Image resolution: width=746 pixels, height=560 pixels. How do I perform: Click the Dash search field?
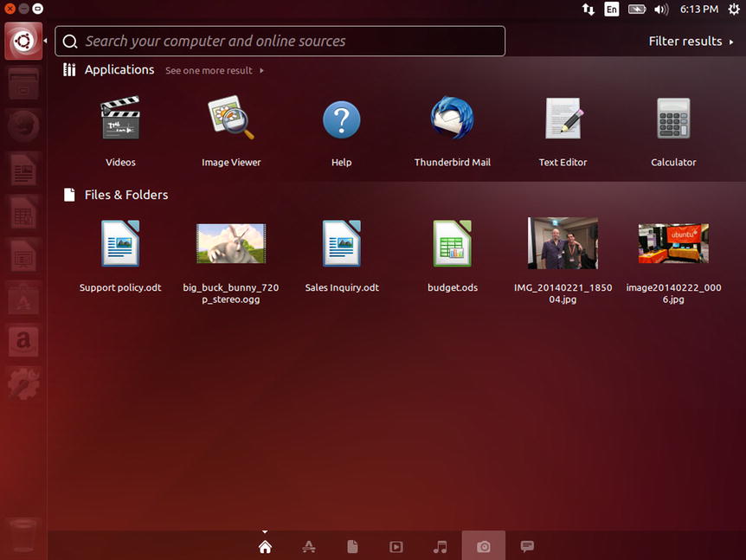coord(280,41)
